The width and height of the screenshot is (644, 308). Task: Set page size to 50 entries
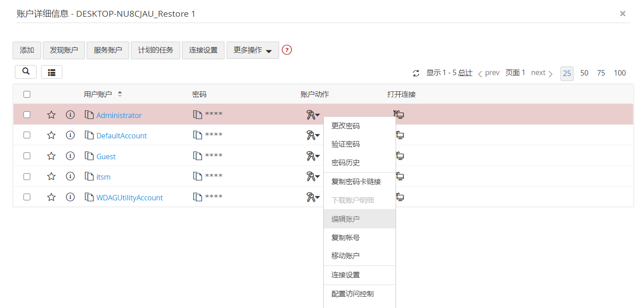coord(584,73)
